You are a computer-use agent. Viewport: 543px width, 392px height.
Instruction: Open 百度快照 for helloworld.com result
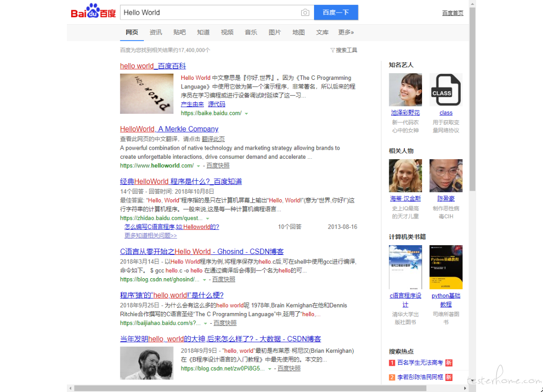pyautogui.click(x=218, y=165)
